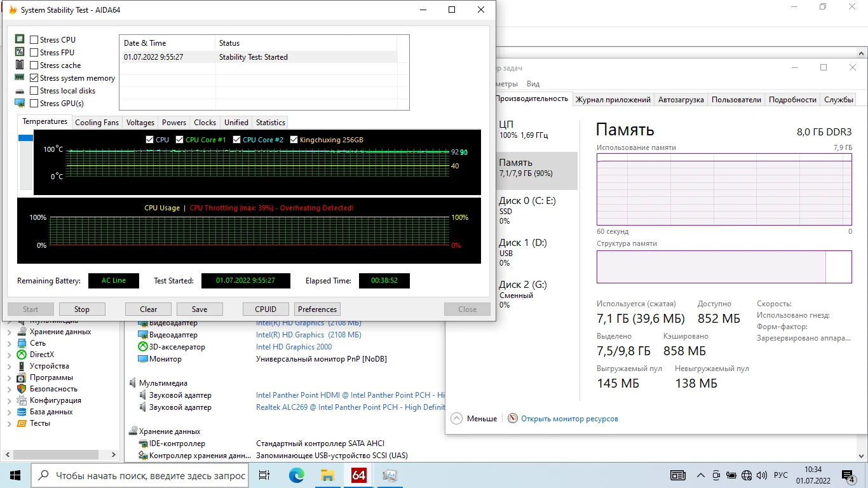The height and width of the screenshot is (488, 868).
Task: Stop the stability test
Action: [x=82, y=309]
